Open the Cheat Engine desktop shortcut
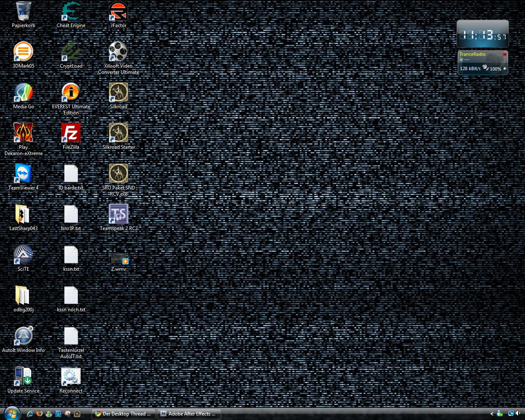The width and height of the screenshot is (525, 420). 71,11
